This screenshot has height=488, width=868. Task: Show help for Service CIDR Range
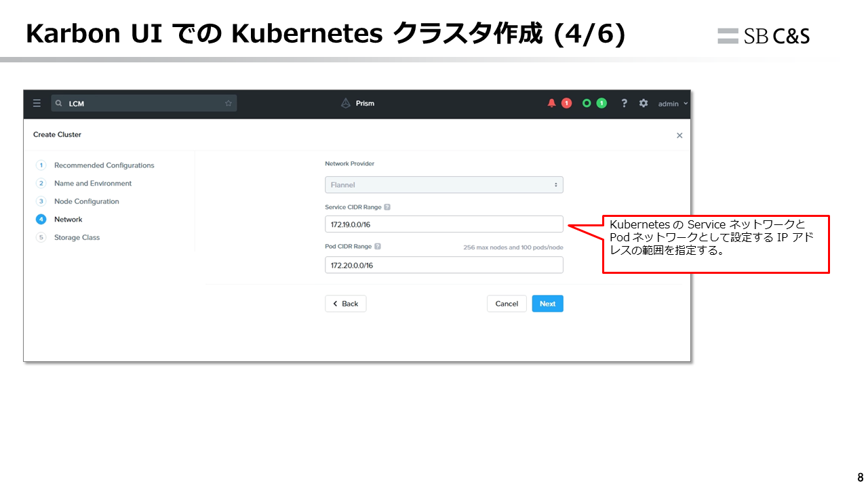pos(387,207)
